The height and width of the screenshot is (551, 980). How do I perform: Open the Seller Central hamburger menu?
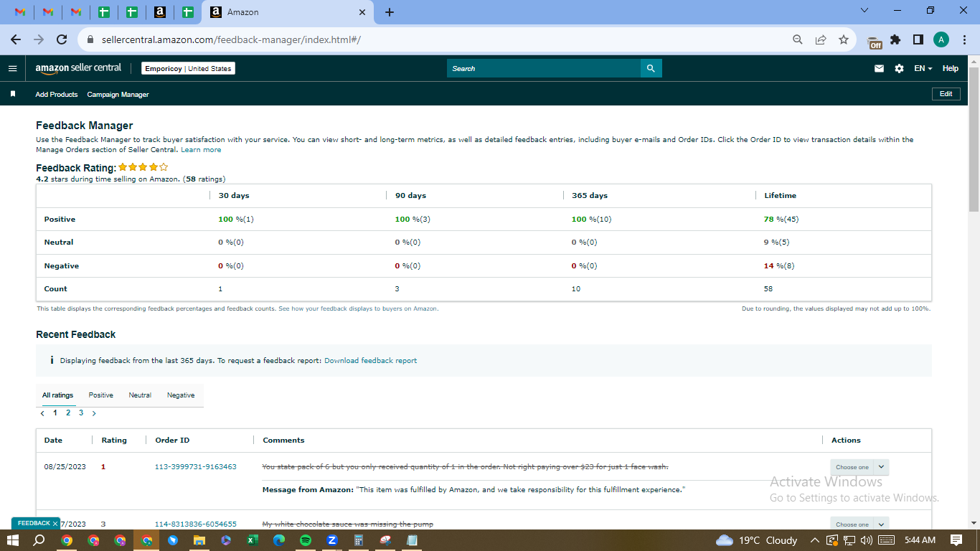point(12,68)
